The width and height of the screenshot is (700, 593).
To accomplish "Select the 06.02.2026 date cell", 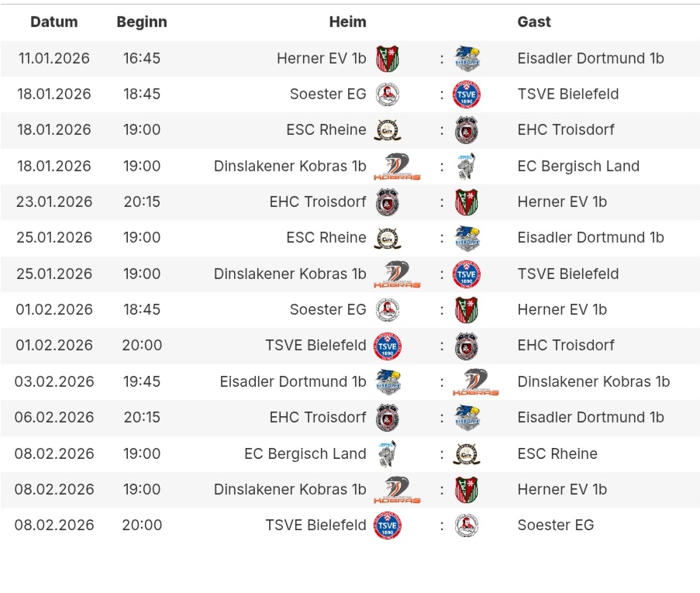I will (x=54, y=417).
